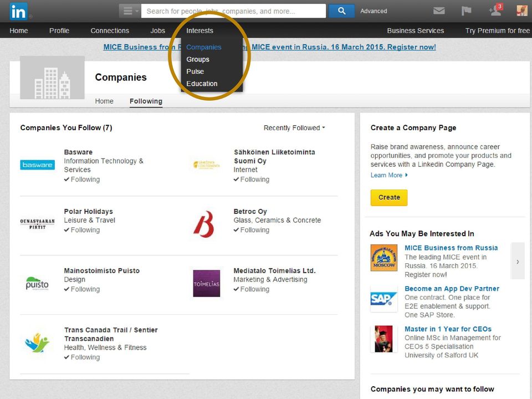
Task: Click the Basware company logo
Action: pyautogui.click(x=37, y=165)
